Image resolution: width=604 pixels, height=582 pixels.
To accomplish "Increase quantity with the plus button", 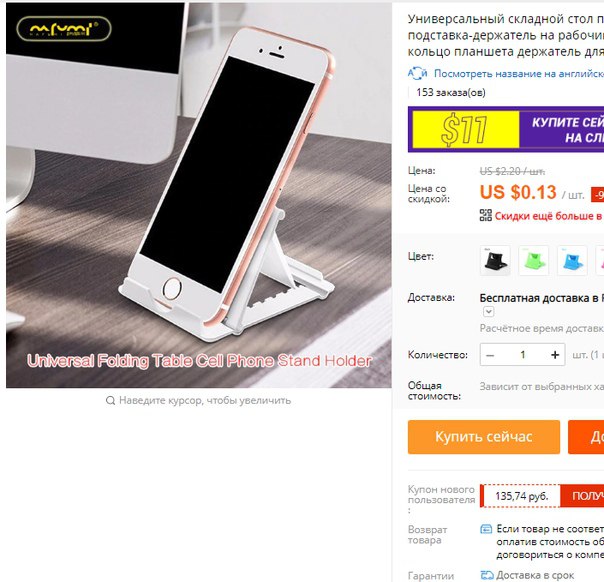I will pos(555,355).
